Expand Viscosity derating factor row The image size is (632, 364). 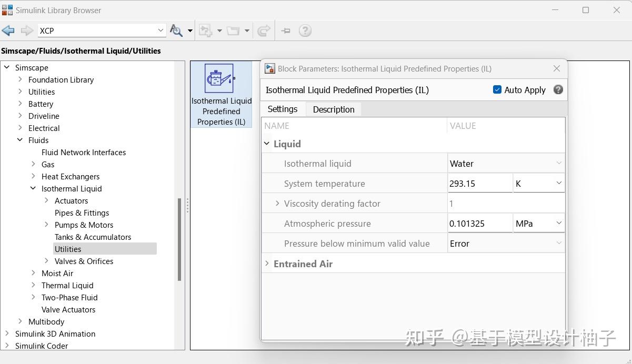click(277, 203)
